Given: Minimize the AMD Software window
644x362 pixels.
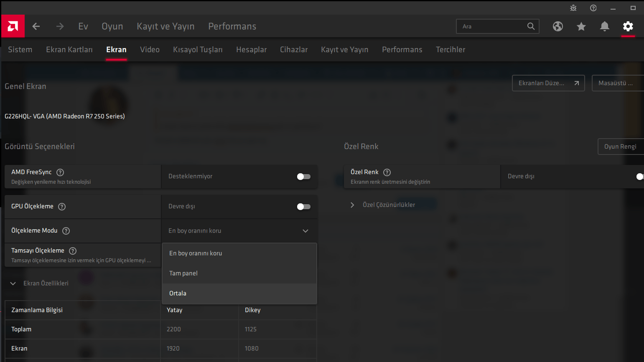Looking at the screenshot, I should tap(613, 8).
